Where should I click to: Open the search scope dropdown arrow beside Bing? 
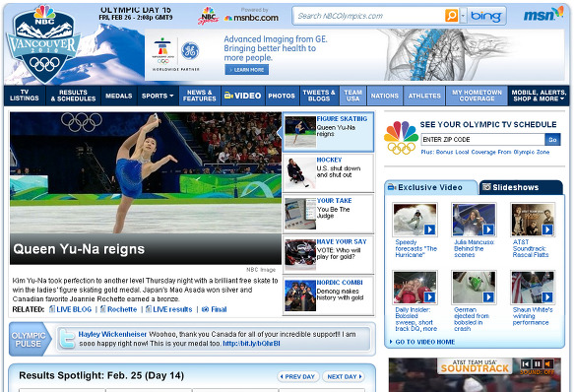coord(463,16)
